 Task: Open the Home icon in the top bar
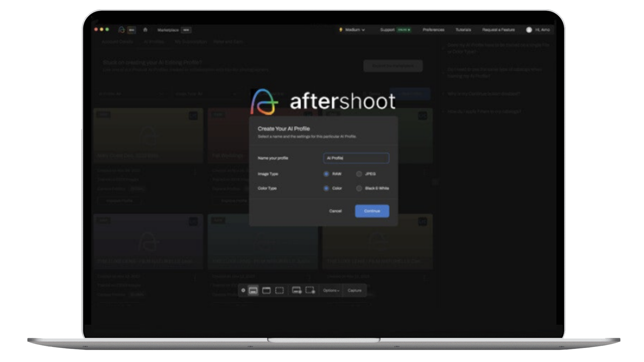pos(145,30)
